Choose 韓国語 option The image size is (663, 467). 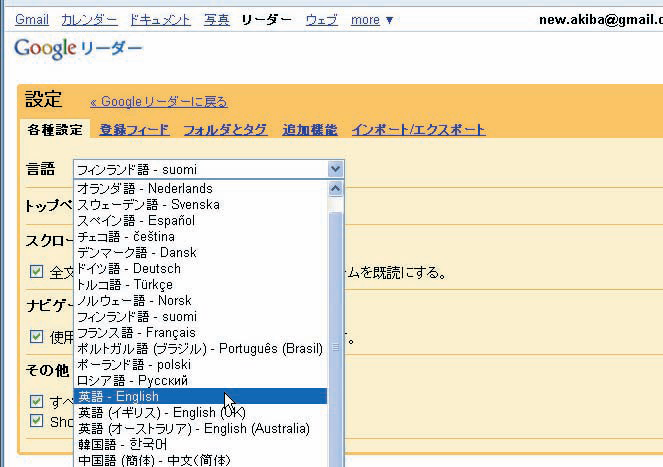pos(200,445)
